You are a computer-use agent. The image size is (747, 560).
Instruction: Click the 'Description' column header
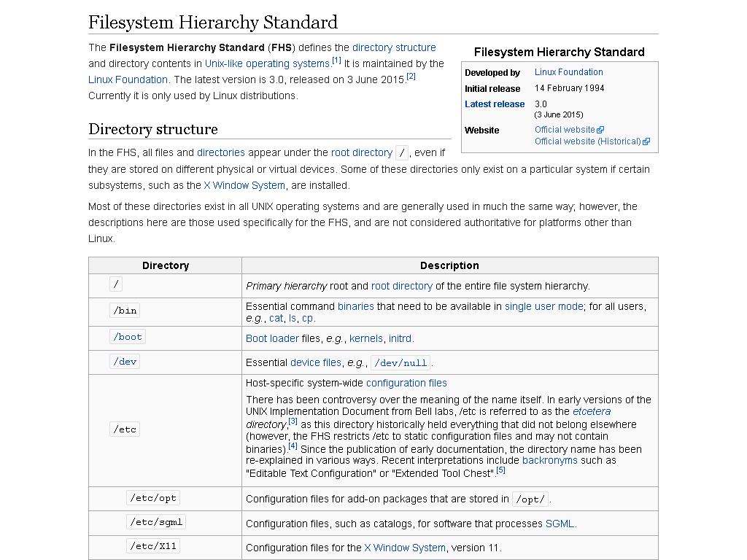[x=449, y=265]
